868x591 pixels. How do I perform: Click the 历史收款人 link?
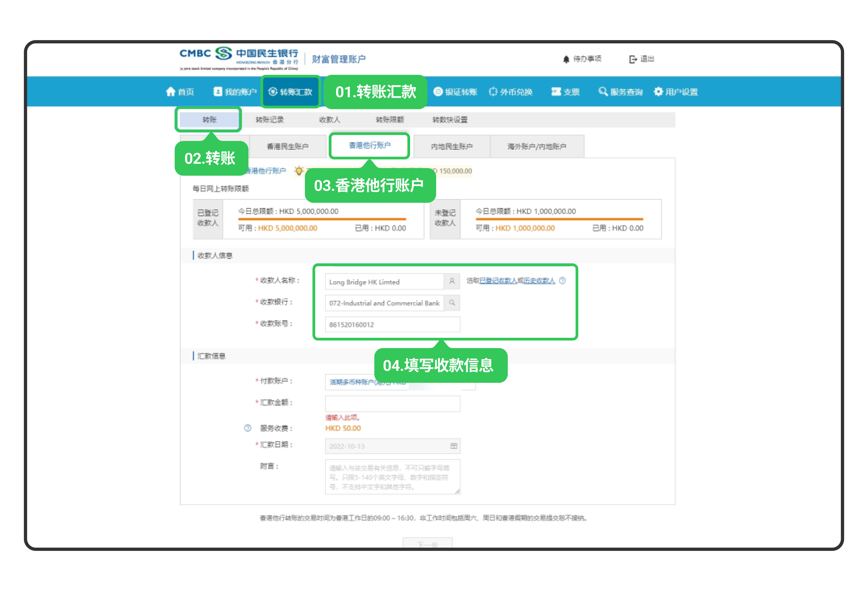pyautogui.click(x=539, y=280)
